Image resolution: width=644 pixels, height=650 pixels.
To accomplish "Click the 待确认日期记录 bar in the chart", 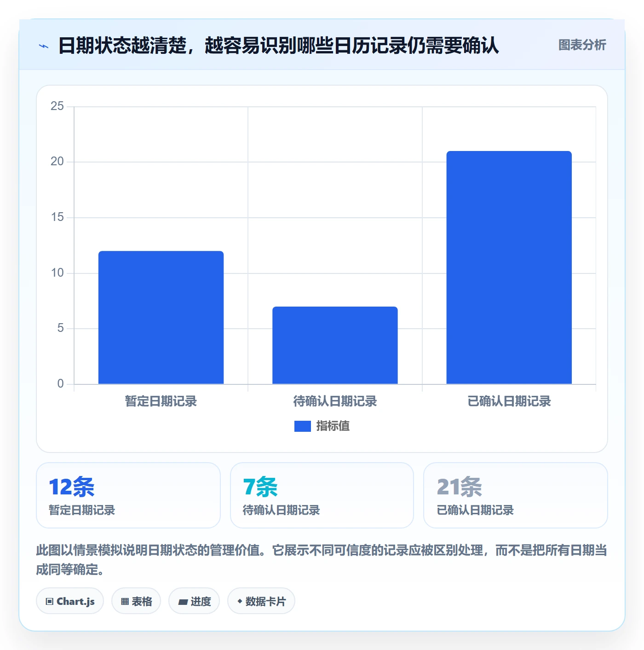I will click(x=335, y=345).
